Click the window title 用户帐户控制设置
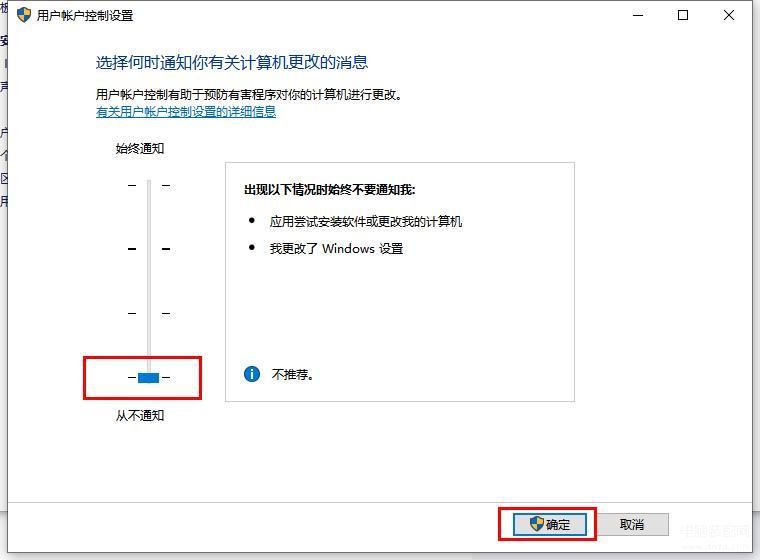 [85, 16]
